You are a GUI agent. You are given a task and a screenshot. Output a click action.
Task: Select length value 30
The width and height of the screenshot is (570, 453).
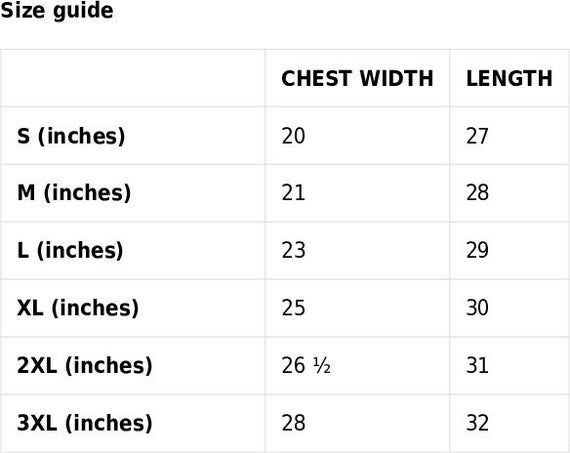[477, 308]
